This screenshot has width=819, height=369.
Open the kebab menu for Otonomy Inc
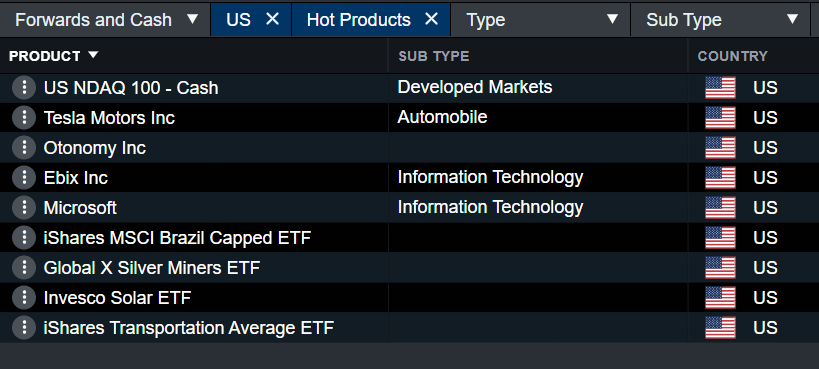pyautogui.click(x=24, y=148)
